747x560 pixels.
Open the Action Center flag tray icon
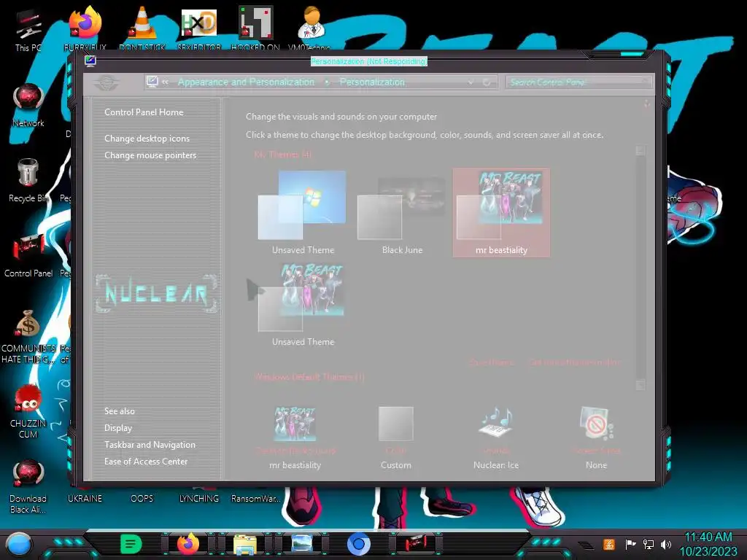point(630,544)
